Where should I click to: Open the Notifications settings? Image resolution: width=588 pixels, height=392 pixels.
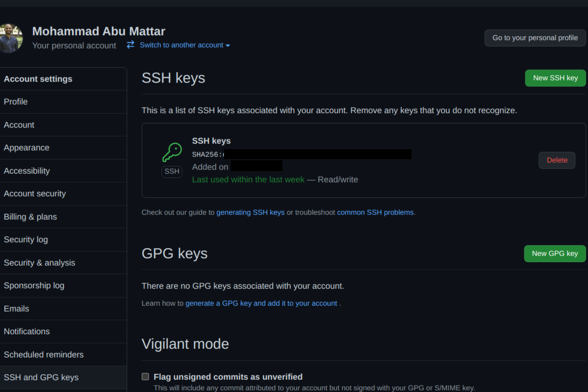27,331
